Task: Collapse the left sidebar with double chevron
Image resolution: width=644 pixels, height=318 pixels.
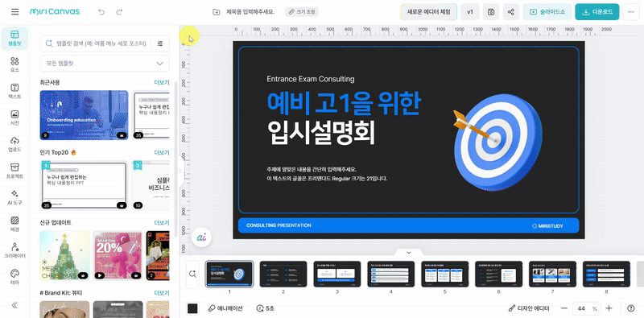Action: tap(14, 305)
